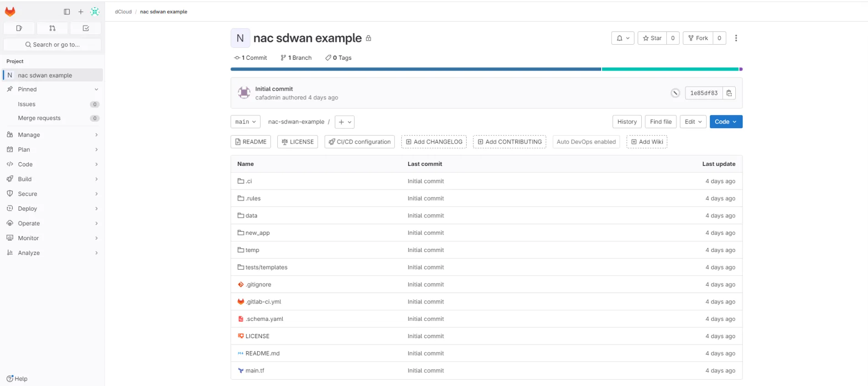Open the to-do list icon
The height and width of the screenshot is (386, 868).
click(x=86, y=28)
